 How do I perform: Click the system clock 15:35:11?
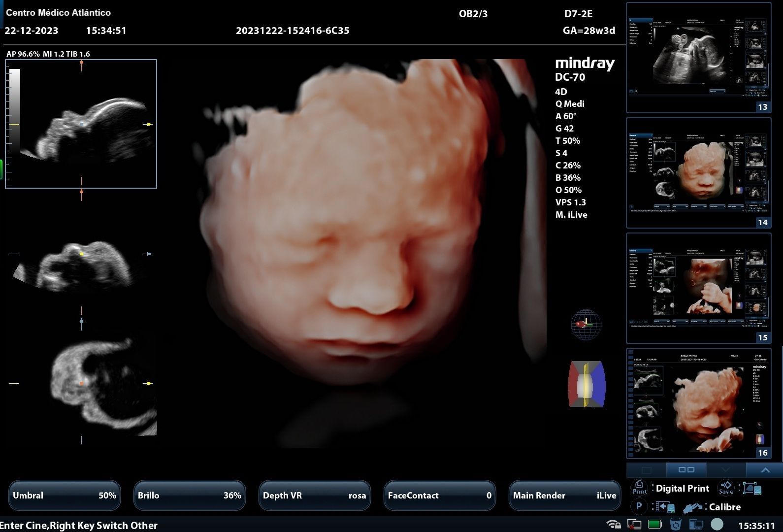pyautogui.click(x=756, y=526)
